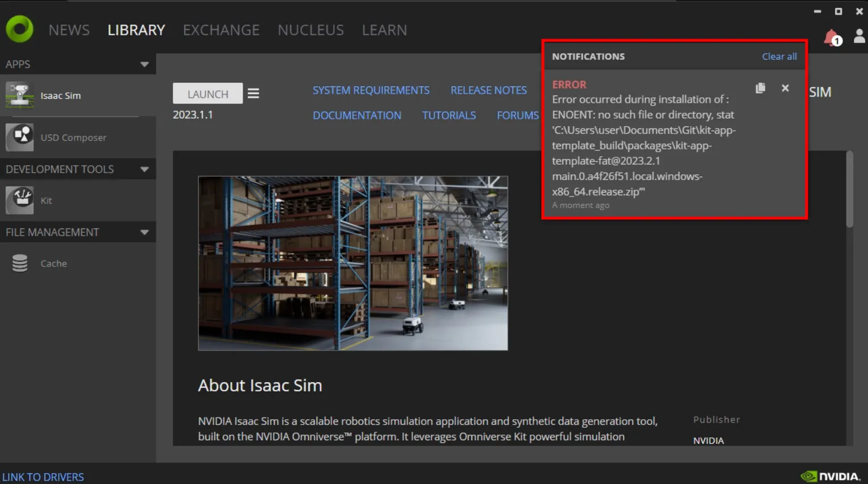Collapse the APPS section

(144, 64)
